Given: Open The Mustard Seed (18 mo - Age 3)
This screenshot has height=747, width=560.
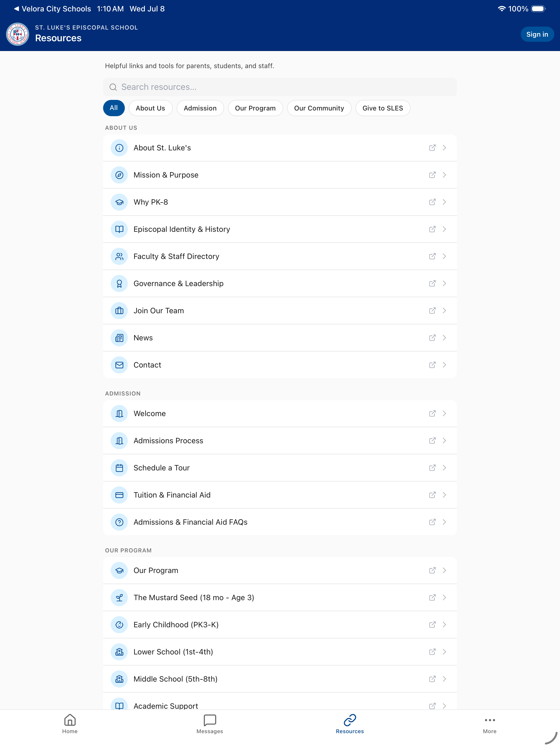Looking at the screenshot, I should point(280,598).
